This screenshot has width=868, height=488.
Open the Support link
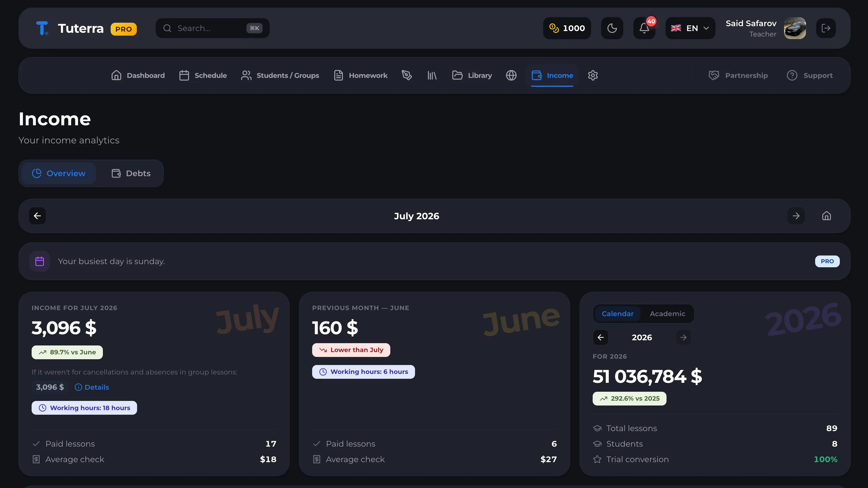click(x=809, y=76)
